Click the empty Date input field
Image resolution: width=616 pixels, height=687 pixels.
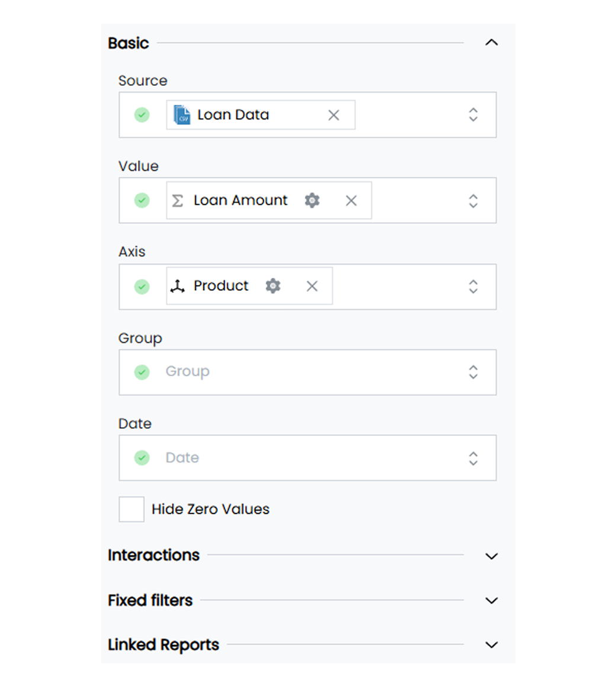(307, 458)
